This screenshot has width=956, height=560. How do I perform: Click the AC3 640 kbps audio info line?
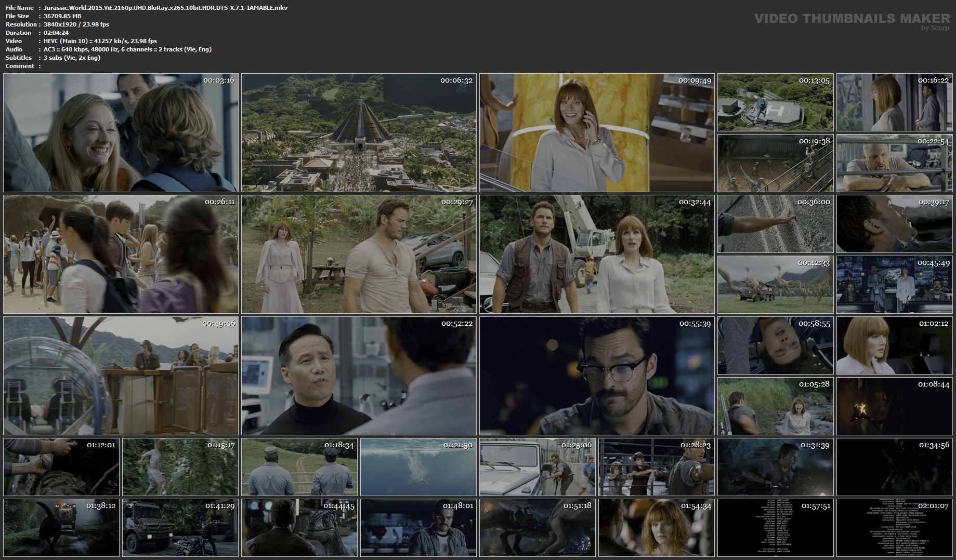click(128, 49)
